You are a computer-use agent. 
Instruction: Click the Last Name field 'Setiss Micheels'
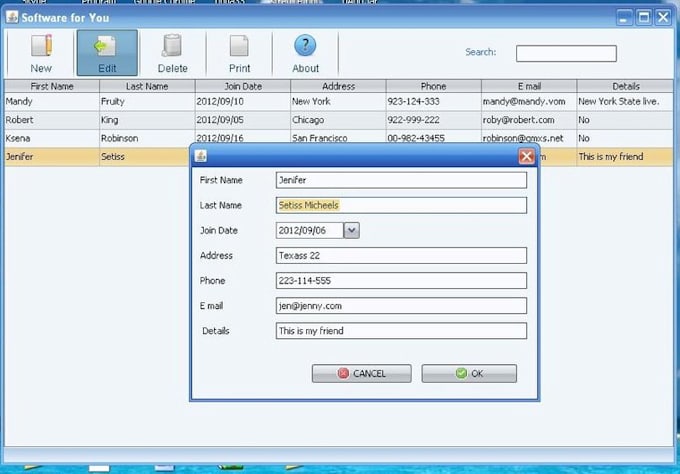click(401, 205)
